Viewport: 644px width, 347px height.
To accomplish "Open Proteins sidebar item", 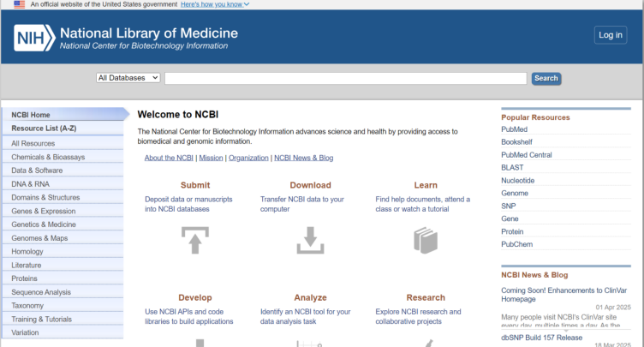I will (63, 278).
